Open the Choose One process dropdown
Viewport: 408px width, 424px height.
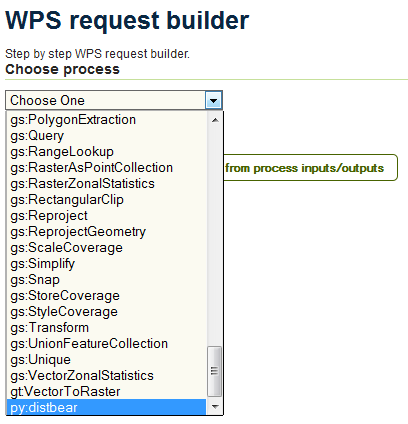114,100
